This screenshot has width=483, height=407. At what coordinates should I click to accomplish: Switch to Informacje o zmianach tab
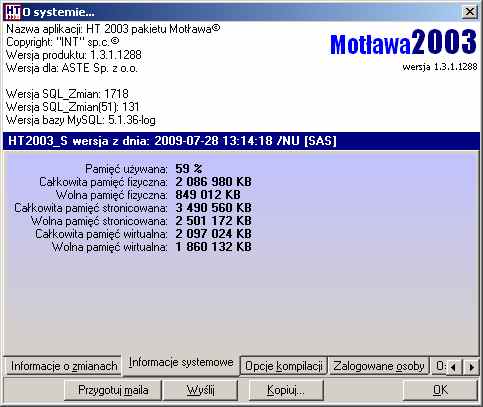[x=64, y=366]
